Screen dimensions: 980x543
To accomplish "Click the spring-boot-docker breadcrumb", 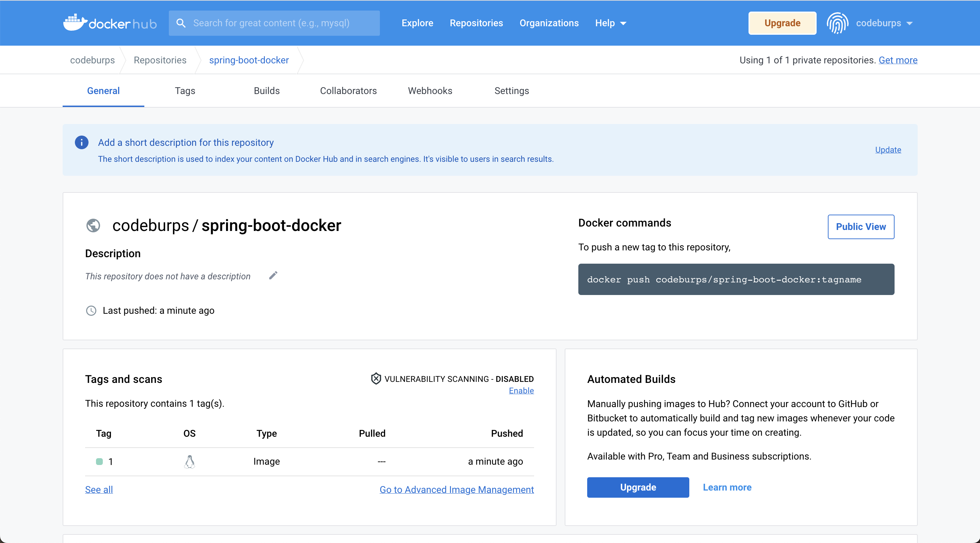I will (249, 60).
